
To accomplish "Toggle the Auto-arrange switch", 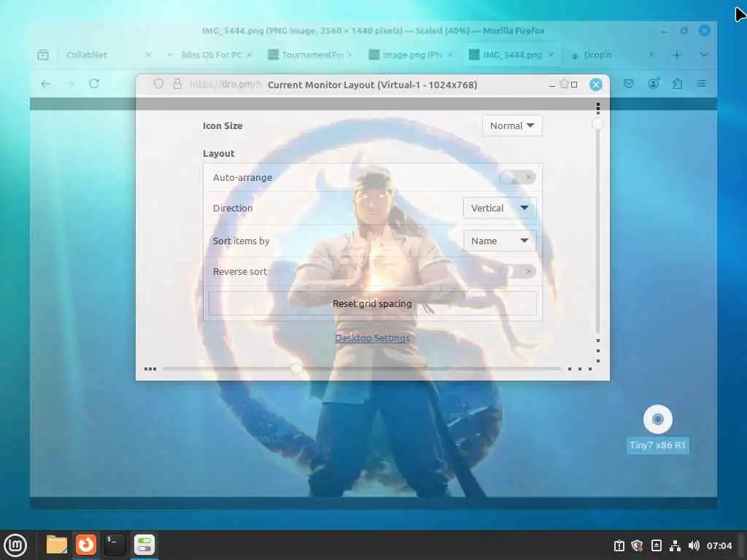I will click(x=518, y=178).
